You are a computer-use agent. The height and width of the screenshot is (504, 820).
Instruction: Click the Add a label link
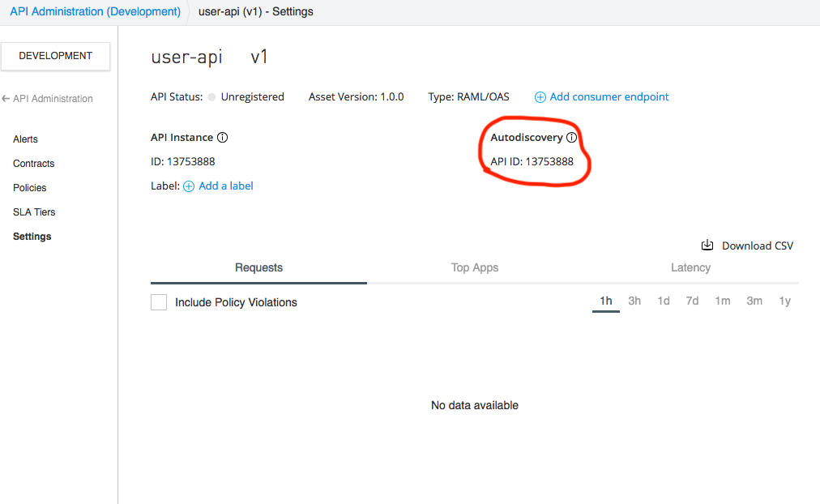click(x=226, y=186)
